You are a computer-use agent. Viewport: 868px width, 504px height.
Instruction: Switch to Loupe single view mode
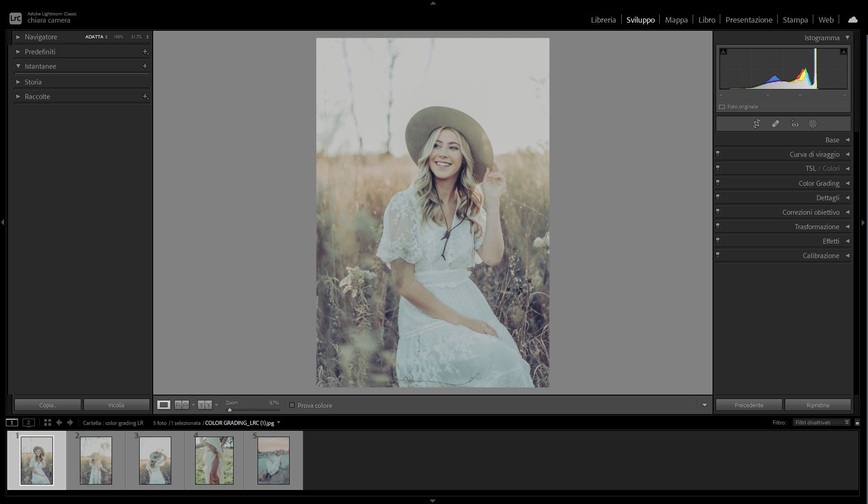[164, 405]
